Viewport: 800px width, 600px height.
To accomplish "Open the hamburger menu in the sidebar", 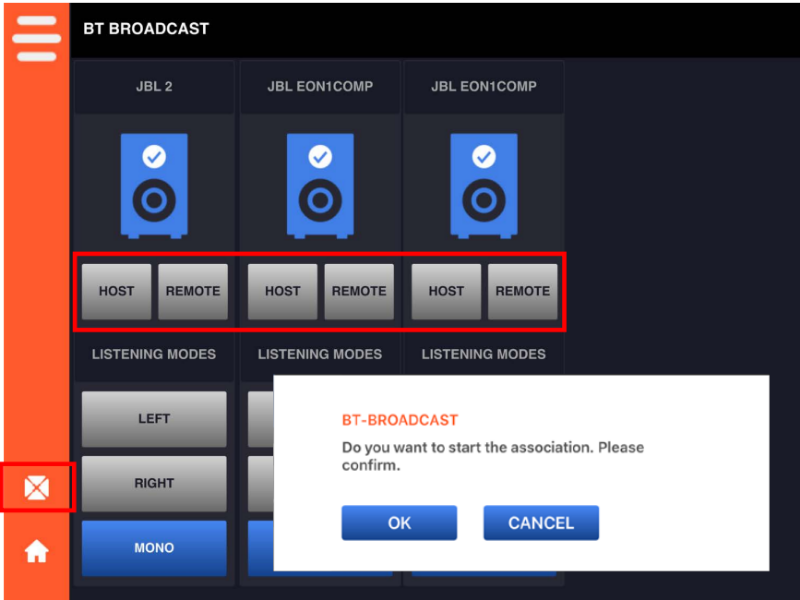I will tap(36, 38).
